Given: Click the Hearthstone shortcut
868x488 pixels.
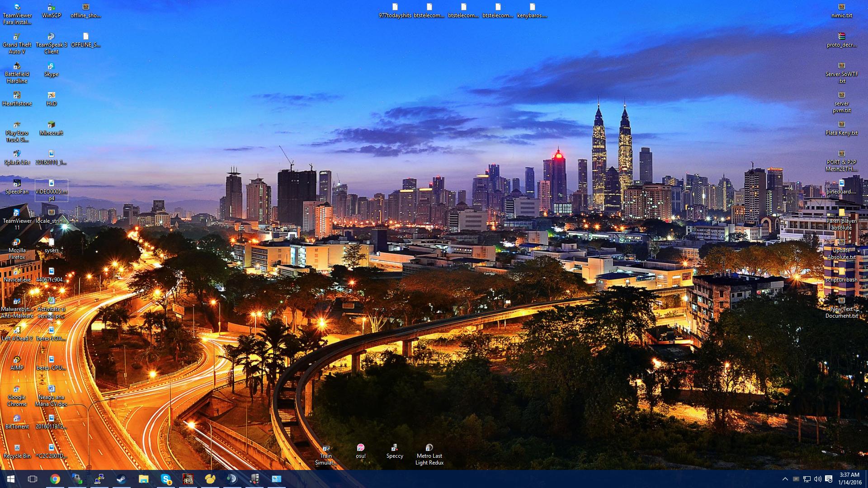Looking at the screenshot, I should [x=17, y=99].
